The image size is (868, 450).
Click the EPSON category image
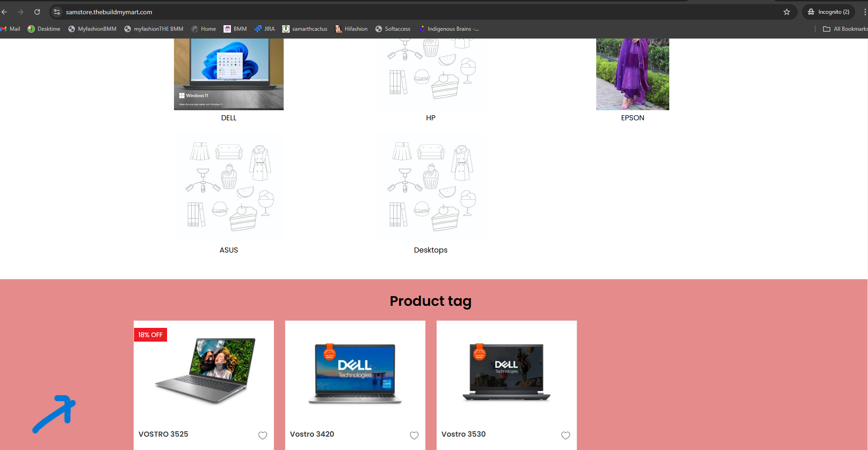(633, 74)
